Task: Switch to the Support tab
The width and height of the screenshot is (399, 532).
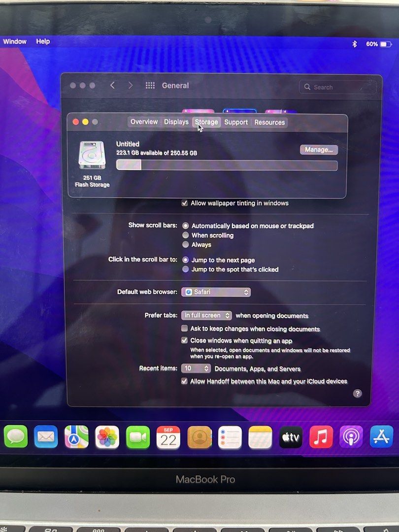Action: click(x=236, y=122)
